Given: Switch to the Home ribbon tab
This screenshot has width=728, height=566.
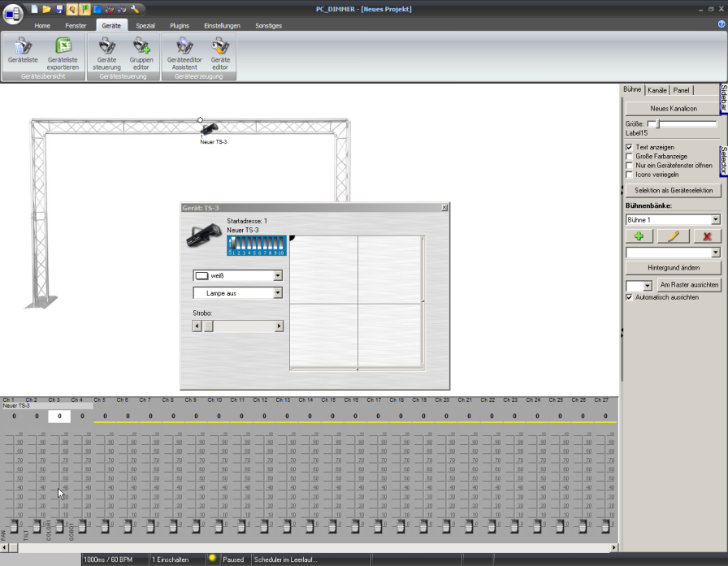Looking at the screenshot, I should coord(42,25).
